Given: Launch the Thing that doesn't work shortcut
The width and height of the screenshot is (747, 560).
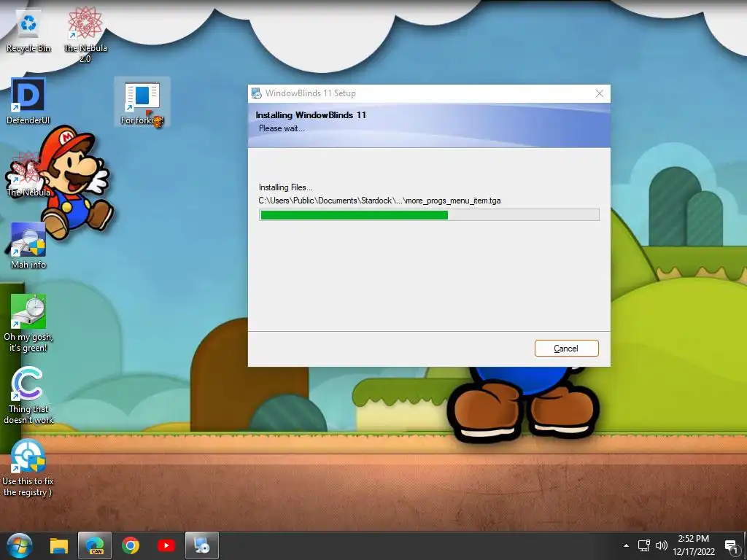Looking at the screenshot, I should click(28, 396).
